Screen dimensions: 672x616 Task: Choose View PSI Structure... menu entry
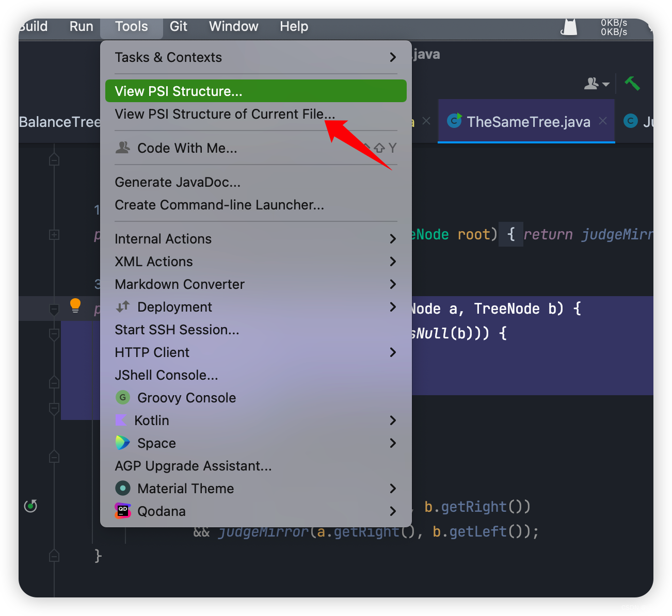[x=256, y=91]
